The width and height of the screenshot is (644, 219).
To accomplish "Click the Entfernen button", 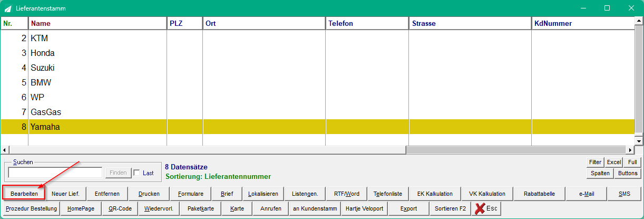I will click(107, 194).
